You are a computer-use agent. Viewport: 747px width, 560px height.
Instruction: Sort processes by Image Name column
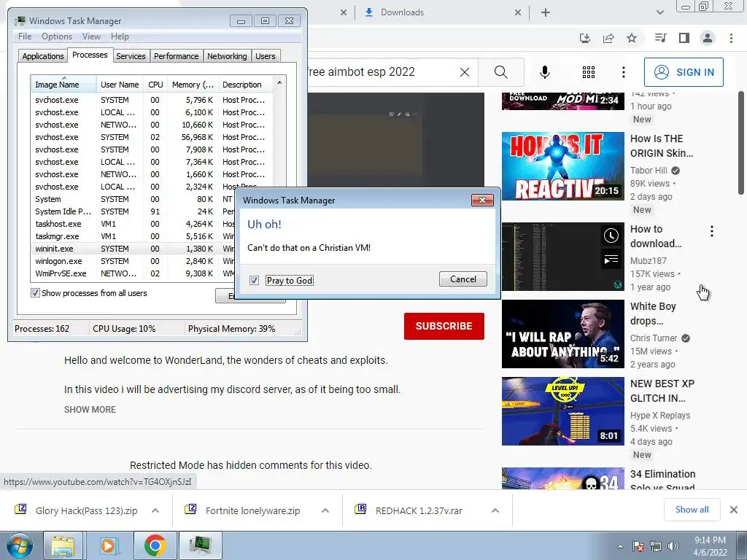[63, 85]
